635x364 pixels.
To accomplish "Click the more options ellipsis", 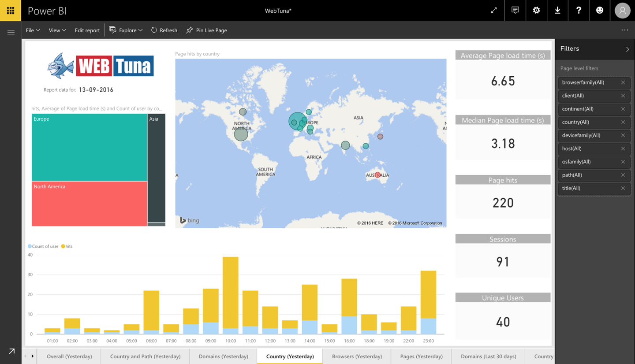I will click(x=624, y=30).
